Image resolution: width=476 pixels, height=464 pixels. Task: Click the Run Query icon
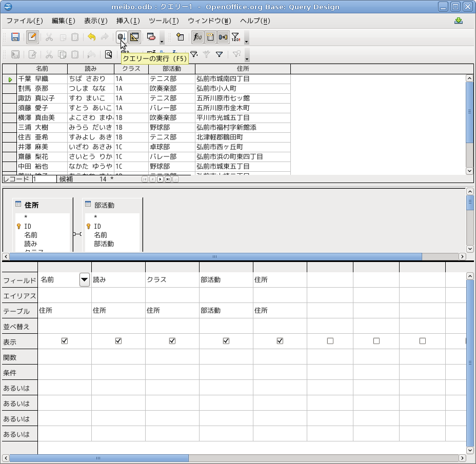[121, 37]
